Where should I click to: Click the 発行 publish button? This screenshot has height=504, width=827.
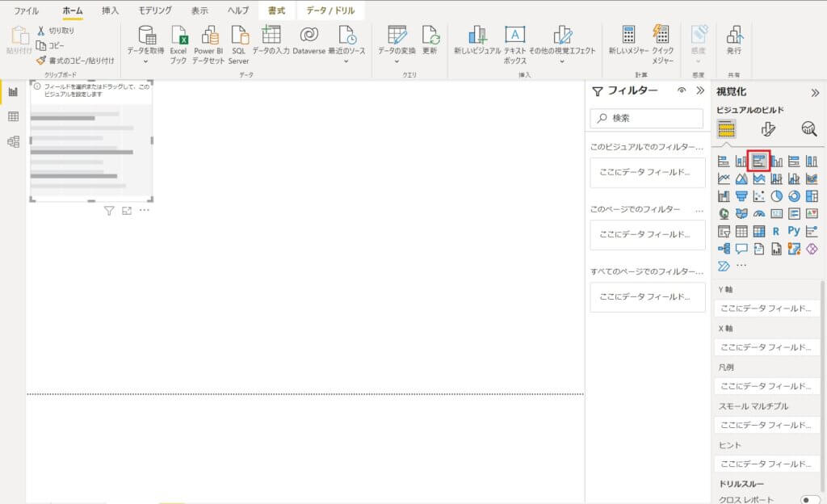[x=733, y=40]
